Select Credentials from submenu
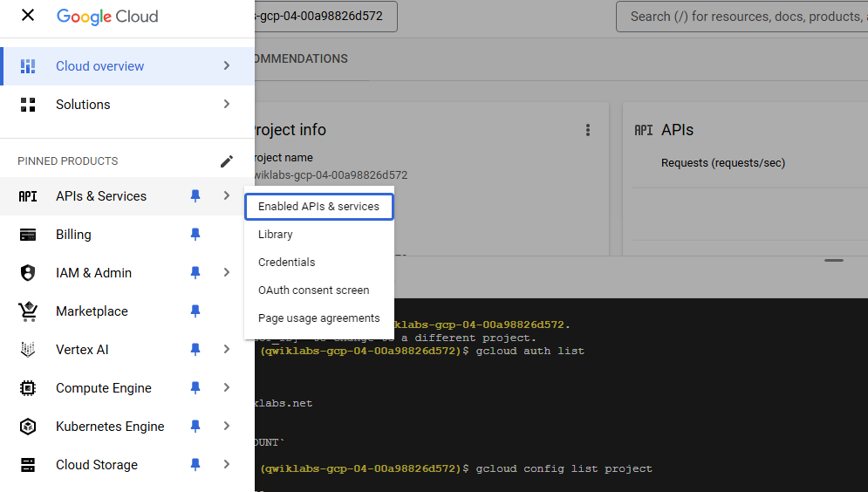Image resolution: width=868 pixels, height=492 pixels. point(319,263)
